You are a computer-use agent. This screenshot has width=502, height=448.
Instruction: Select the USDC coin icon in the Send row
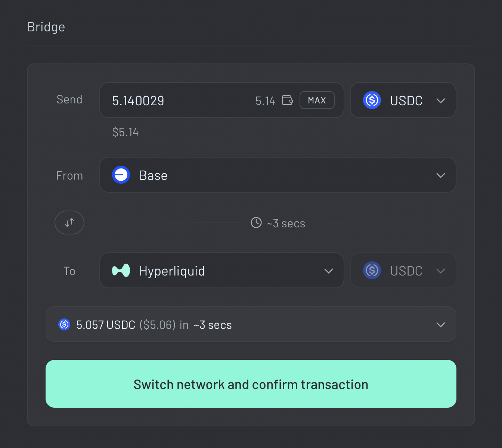tap(372, 100)
